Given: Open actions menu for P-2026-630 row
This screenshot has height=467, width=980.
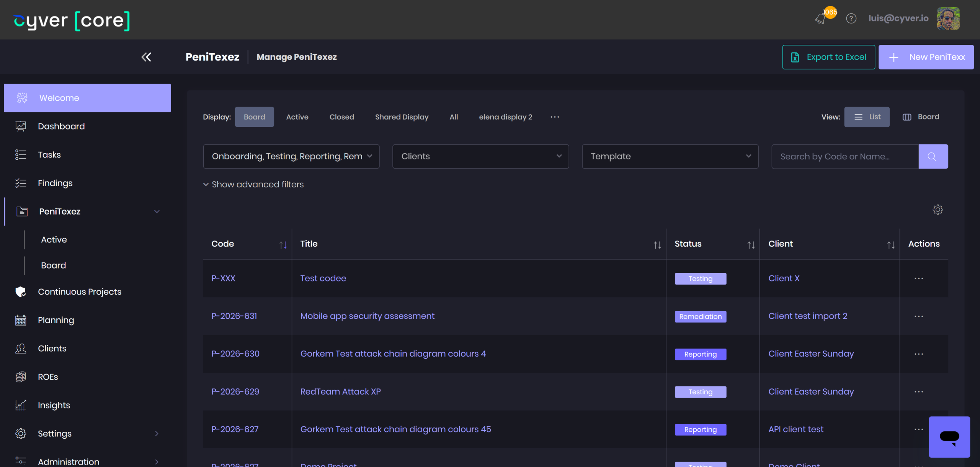Looking at the screenshot, I should 919,354.
